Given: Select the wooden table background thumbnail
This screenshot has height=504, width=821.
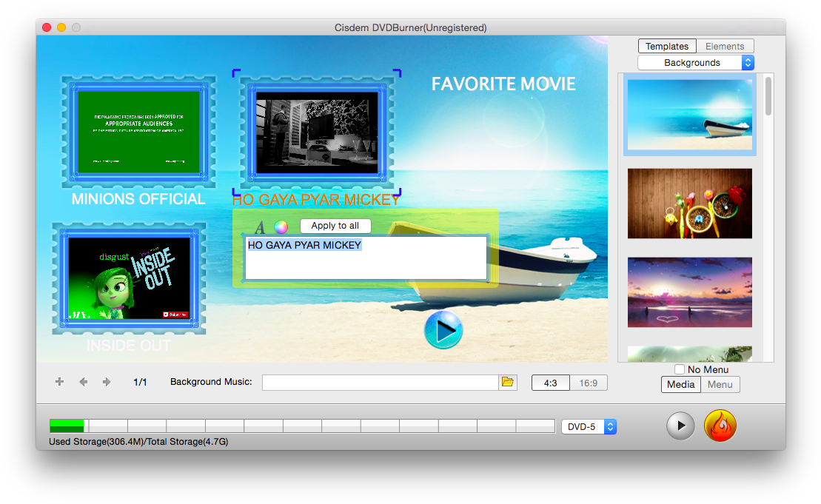Looking at the screenshot, I should 689,203.
